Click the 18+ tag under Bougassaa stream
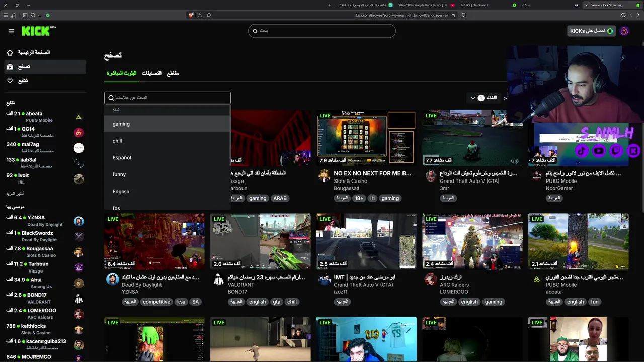 click(x=359, y=198)
